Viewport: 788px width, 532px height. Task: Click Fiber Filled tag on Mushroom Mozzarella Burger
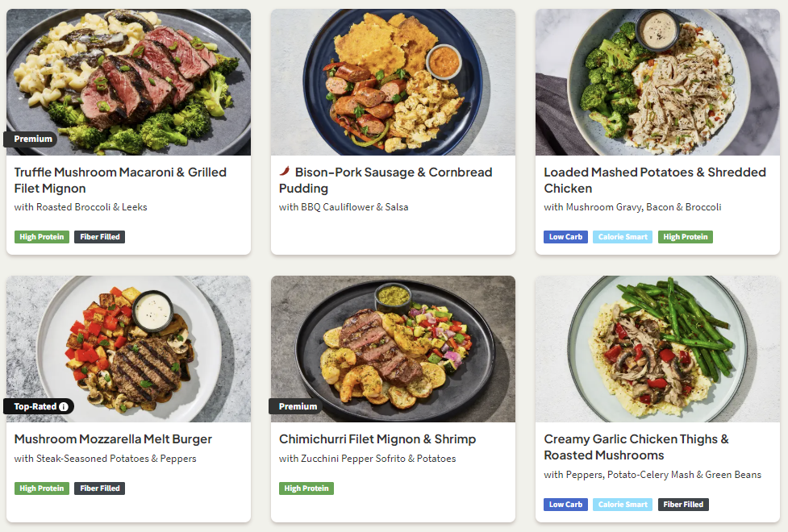click(99, 488)
